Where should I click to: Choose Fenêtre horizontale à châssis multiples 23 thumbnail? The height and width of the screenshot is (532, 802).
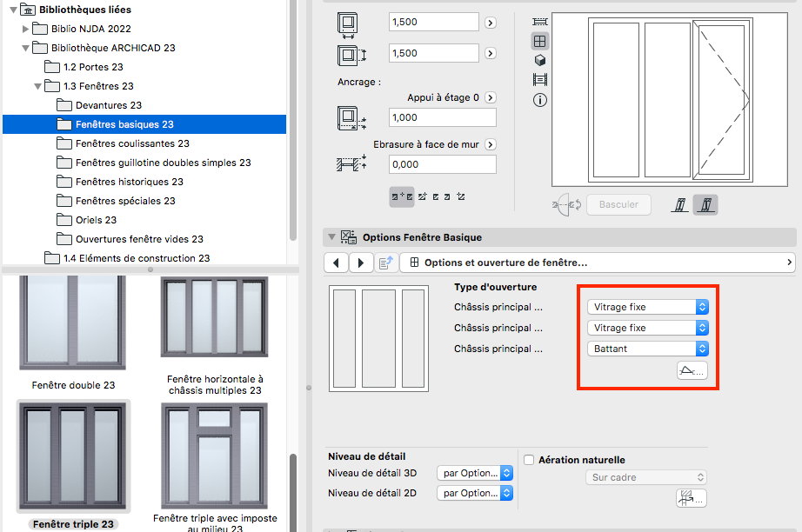(x=214, y=316)
